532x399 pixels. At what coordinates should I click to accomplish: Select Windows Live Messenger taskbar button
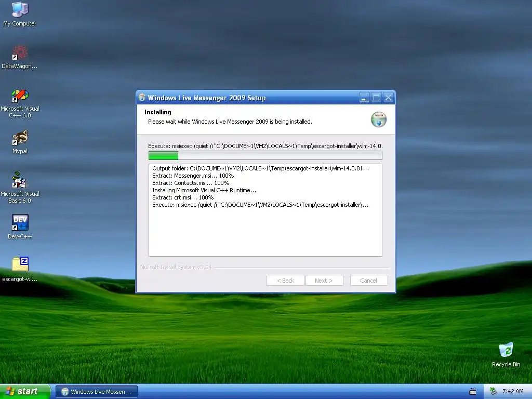(x=96, y=392)
